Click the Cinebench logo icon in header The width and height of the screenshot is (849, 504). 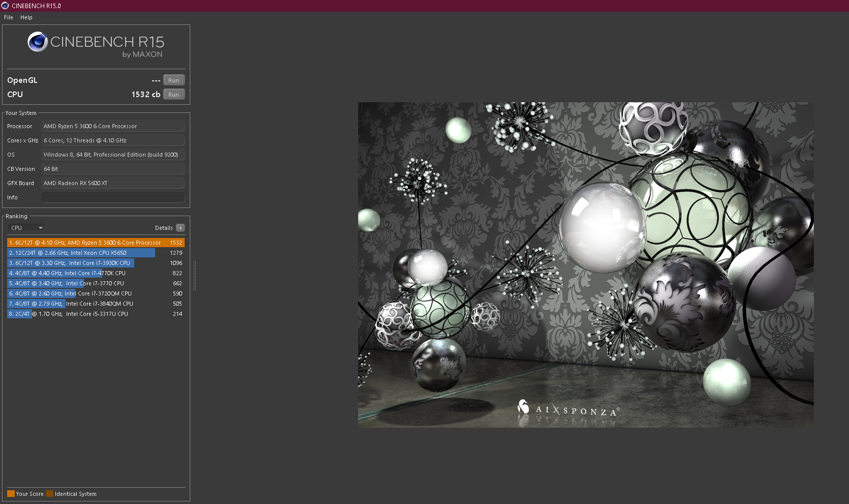38,42
